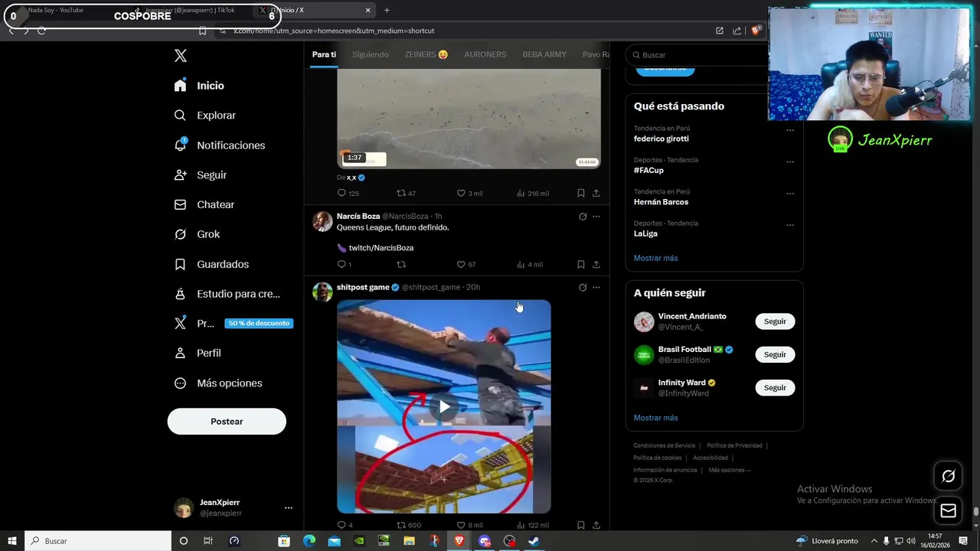The height and width of the screenshot is (551, 980).
Task: Open options for federico girotti trend
Action: pyautogui.click(x=790, y=130)
